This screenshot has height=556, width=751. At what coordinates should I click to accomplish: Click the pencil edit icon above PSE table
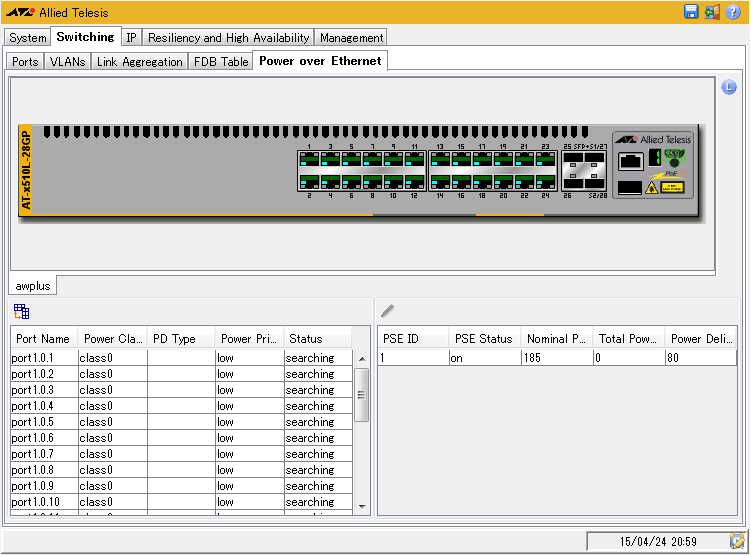pyautogui.click(x=387, y=311)
